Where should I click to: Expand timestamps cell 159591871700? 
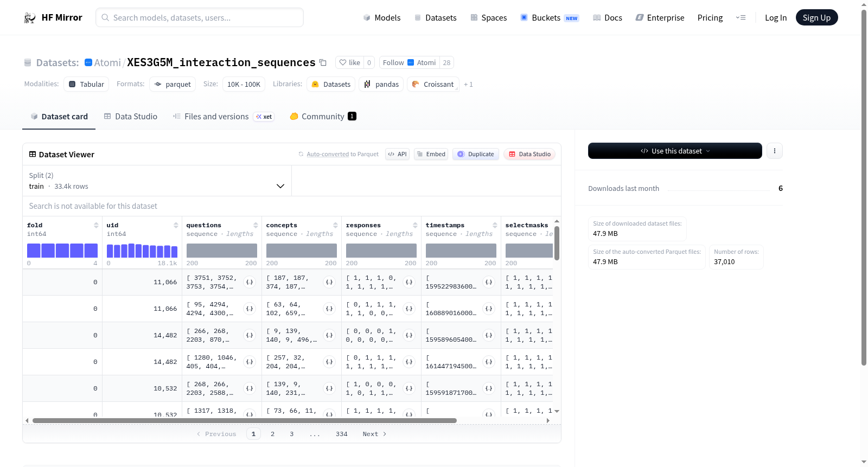coord(489,388)
